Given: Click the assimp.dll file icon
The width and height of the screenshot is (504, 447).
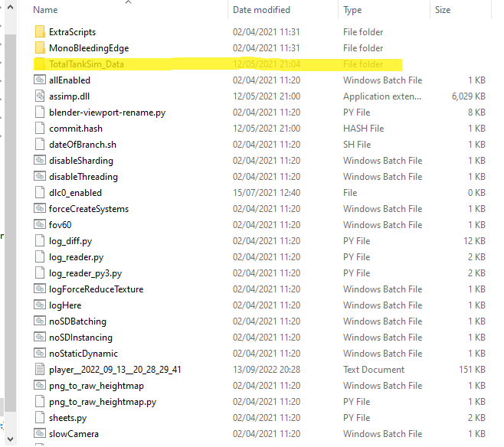Looking at the screenshot, I should (x=41, y=96).
